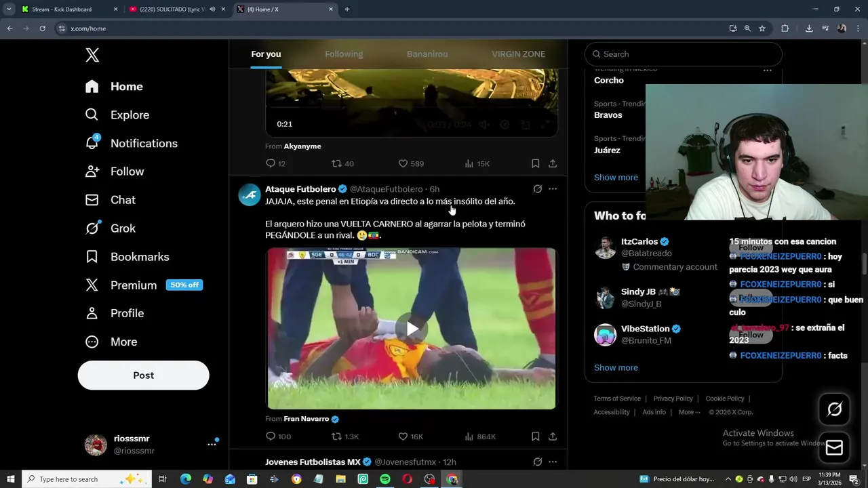868x488 pixels.
Task: Click the X logo in sidebar
Action: click(92, 56)
